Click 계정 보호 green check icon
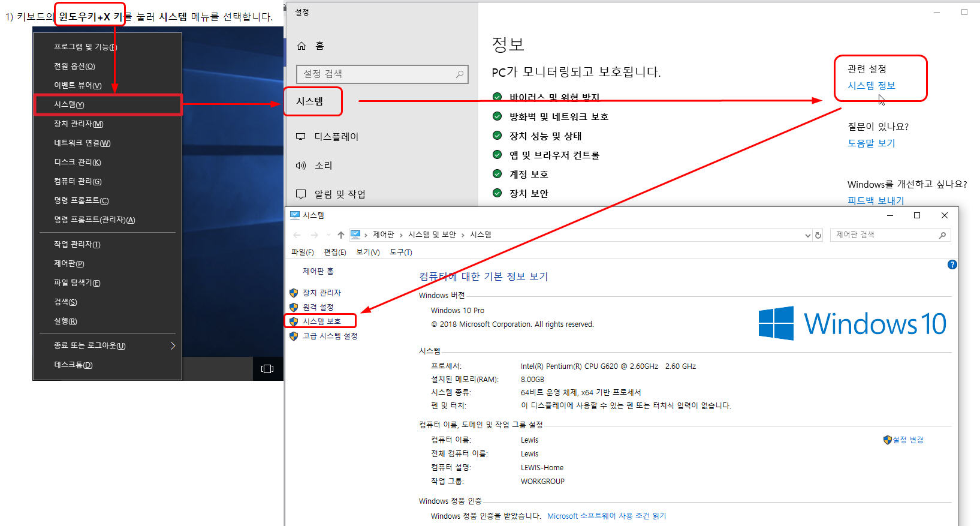Image resolution: width=980 pixels, height=526 pixels. (497, 174)
